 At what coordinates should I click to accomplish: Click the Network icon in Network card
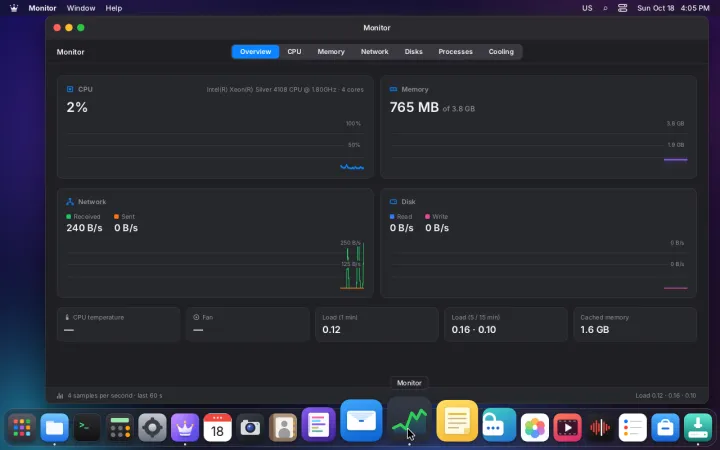coord(70,202)
